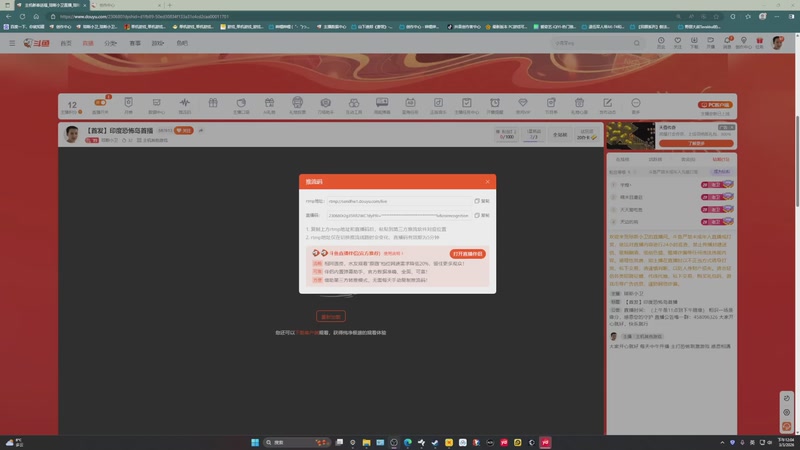Image resolution: width=800 pixels, height=450 pixels.
Task: Click the PC client orange button
Action: coord(715,105)
